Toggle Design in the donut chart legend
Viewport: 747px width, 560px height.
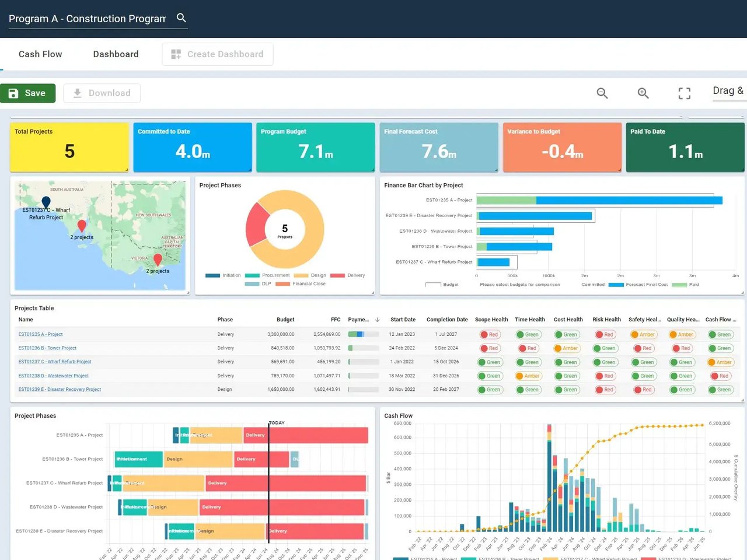pyautogui.click(x=310, y=275)
